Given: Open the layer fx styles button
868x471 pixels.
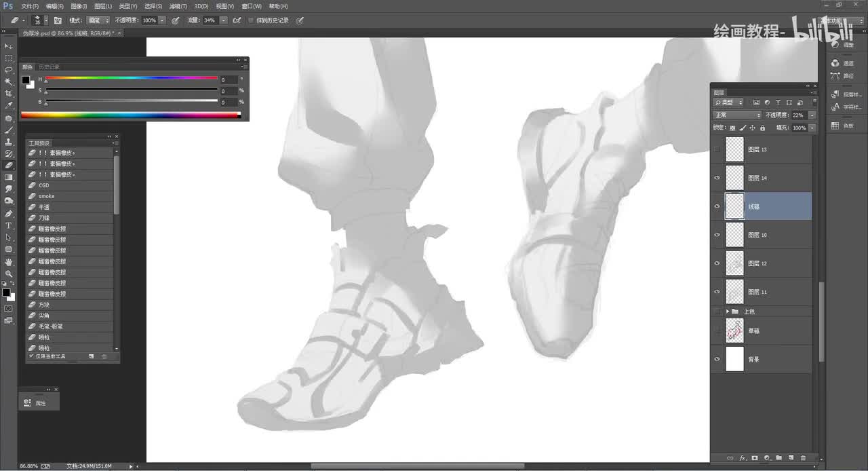Looking at the screenshot, I should [x=743, y=458].
